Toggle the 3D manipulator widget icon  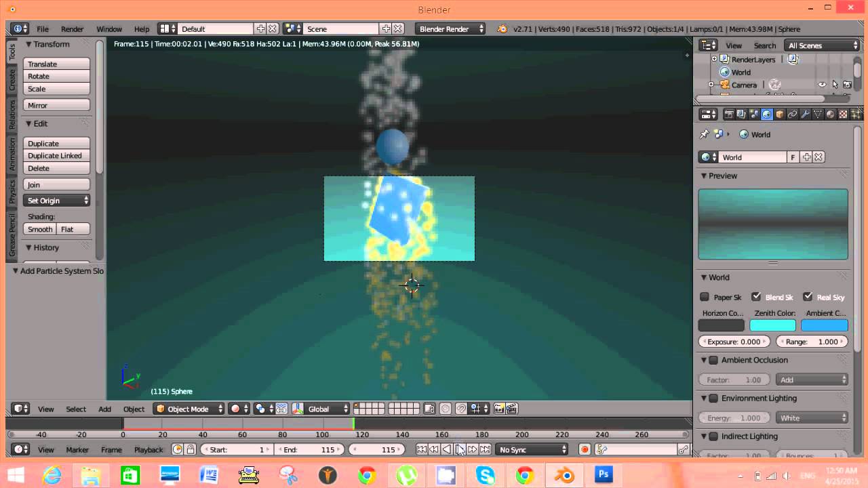point(298,409)
